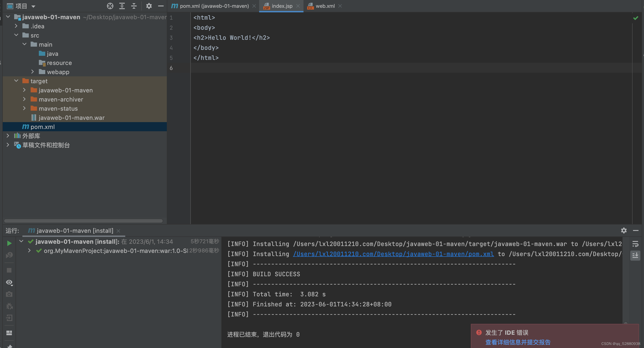Image resolution: width=644 pixels, height=348 pixels.
Task: Open Run panel settings gear
Action: pyautogui.click(x=624, y=230)
